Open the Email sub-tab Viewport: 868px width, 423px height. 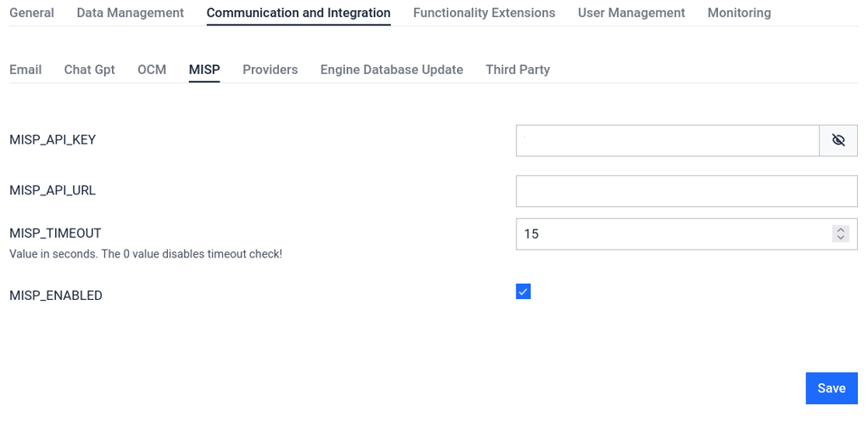[x=25, y=70]
